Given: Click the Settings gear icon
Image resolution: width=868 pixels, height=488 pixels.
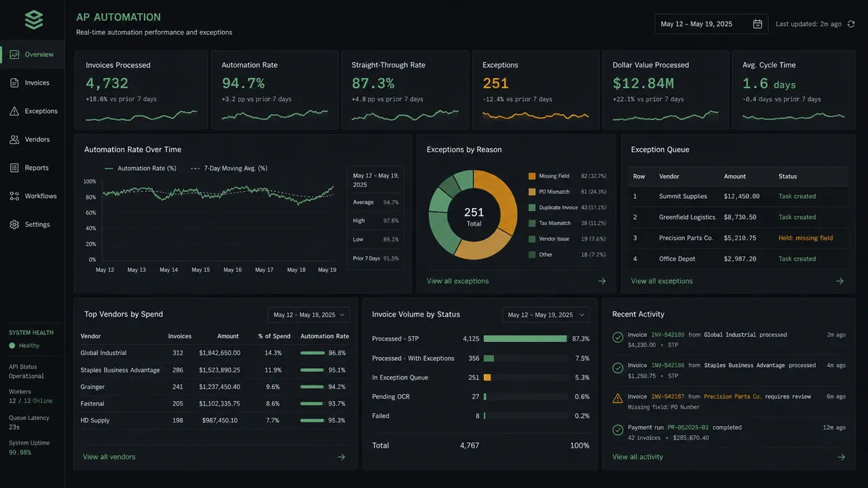Looking at the screenshot, I should [x=14, y=224].
